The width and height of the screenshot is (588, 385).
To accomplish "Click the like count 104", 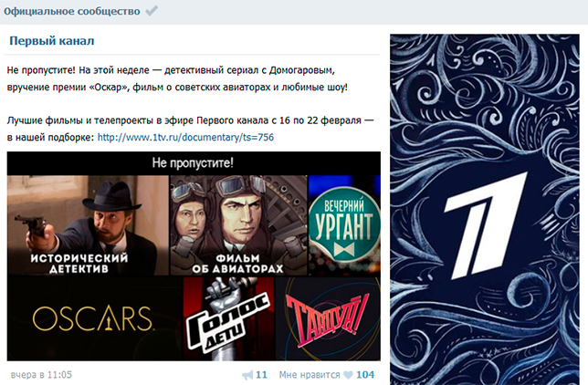I will tap(365, 374).
